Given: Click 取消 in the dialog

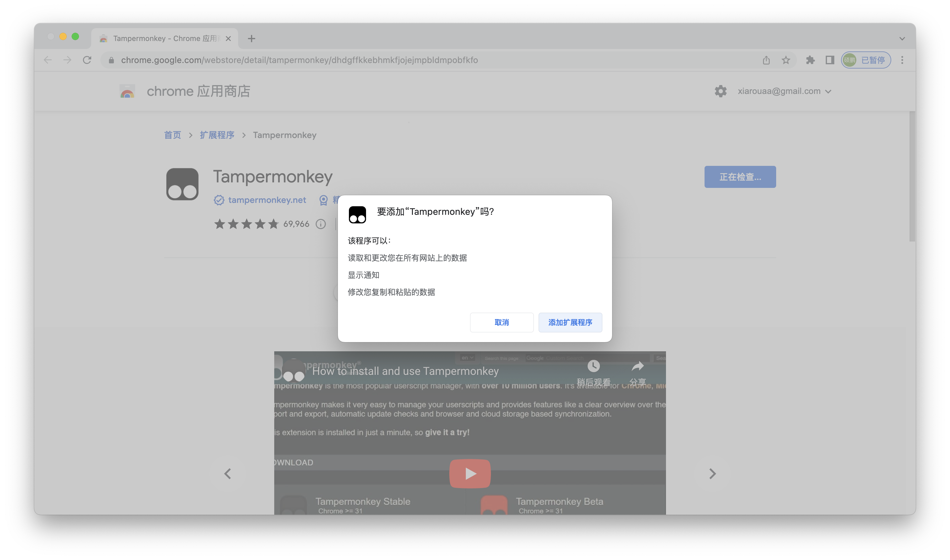Looking at the screenshot, I should tap(501, 323).
